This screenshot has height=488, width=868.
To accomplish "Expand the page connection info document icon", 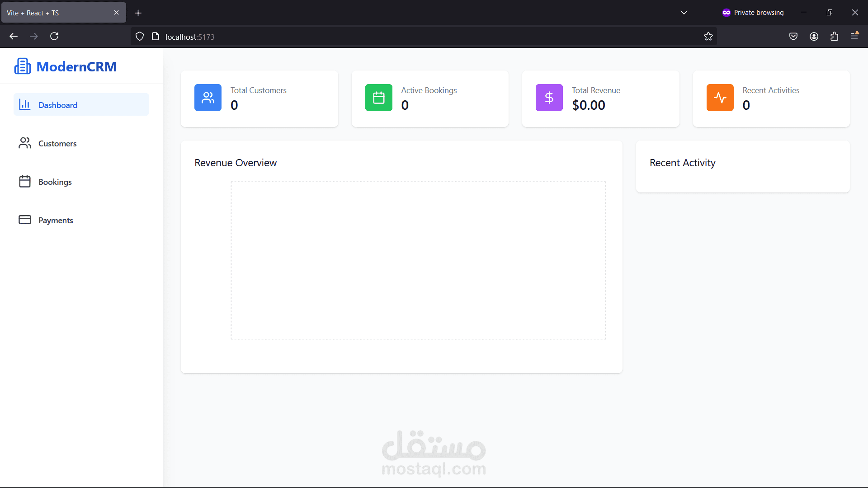I will click(x=155, y=36).
